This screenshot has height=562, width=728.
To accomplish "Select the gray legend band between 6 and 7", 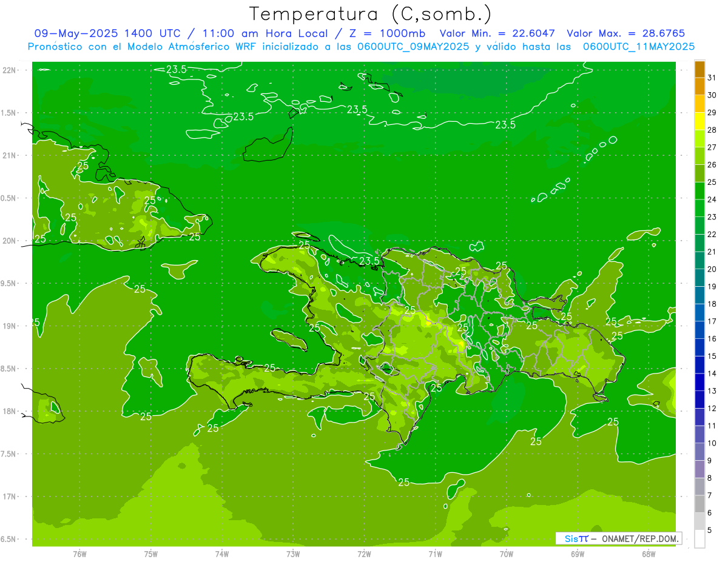I will pos(699,504).
